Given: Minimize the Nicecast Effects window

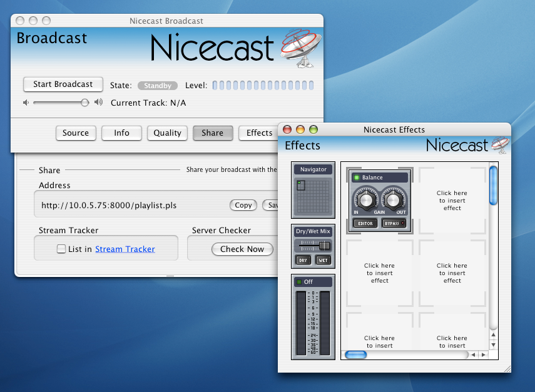Looking at the screenshot, I should [x=300, y=129].
